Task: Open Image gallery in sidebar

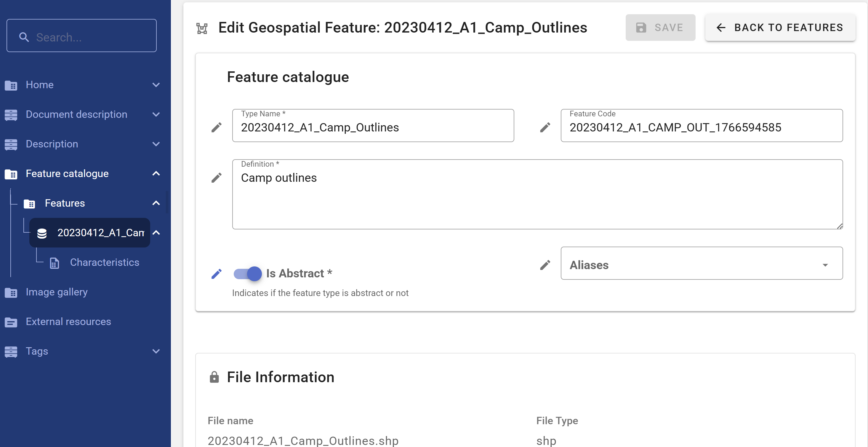Action: click(57, 292)
